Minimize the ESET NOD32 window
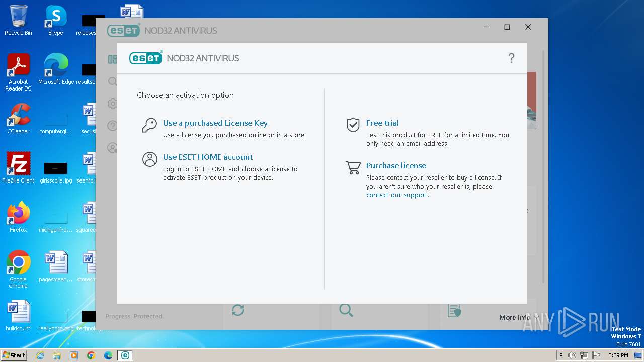The width and height of the screenshot is (644, 362). (486, 27)
